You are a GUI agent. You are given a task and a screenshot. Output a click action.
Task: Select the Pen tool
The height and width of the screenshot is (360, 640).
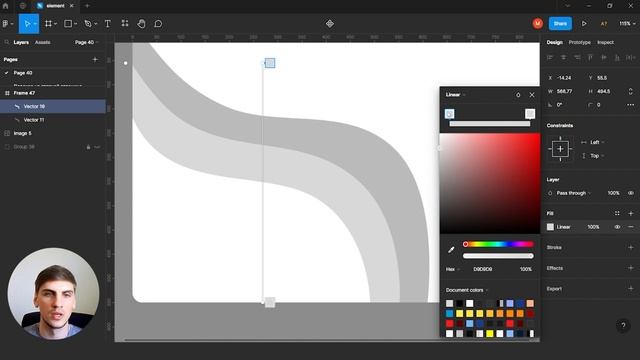point(88,24)
